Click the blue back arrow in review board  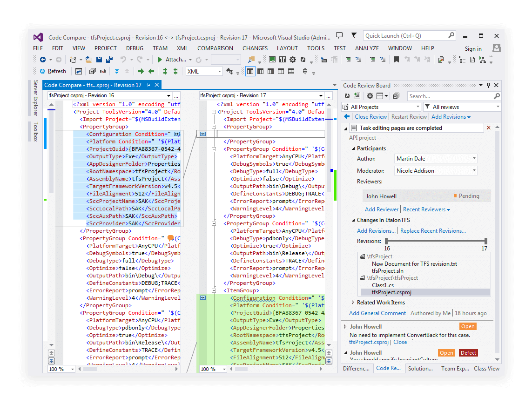347,116
